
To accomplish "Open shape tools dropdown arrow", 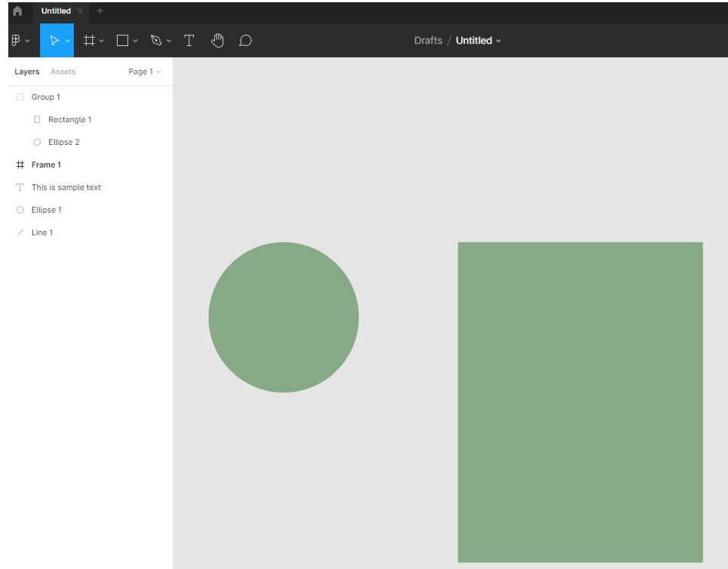I will click(x=136, y=41).
